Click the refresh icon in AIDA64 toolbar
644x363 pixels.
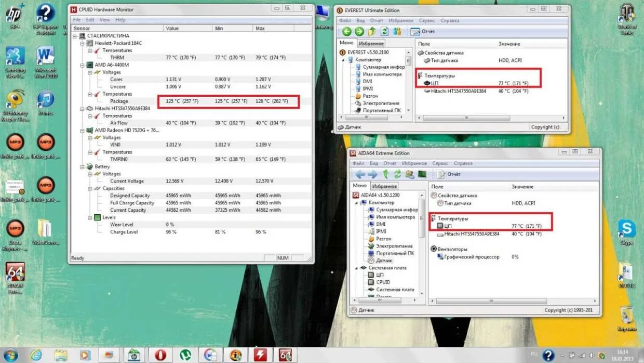(x=397, y=174)
